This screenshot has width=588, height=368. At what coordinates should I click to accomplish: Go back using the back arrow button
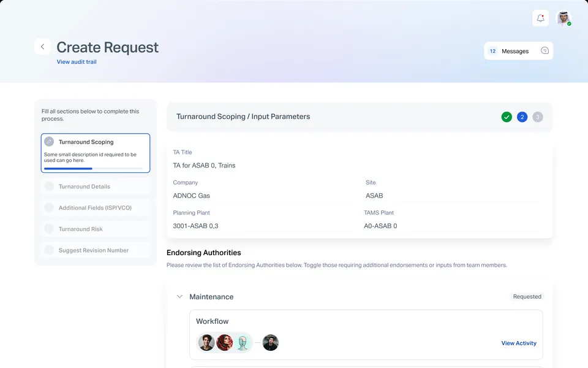pyautogui.click(x=42, y=47)
